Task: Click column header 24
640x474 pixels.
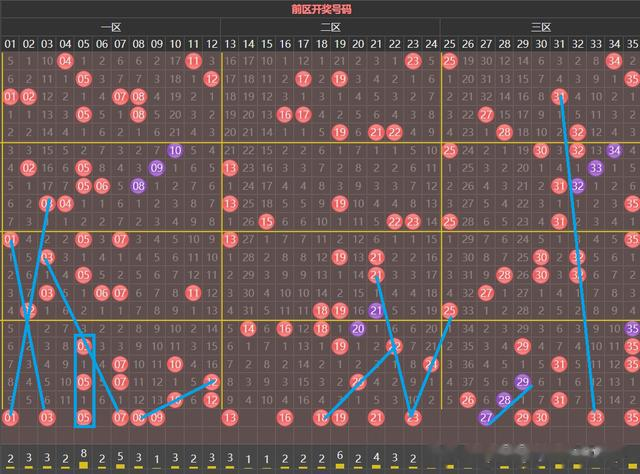Action: click(x=431, y=44)
